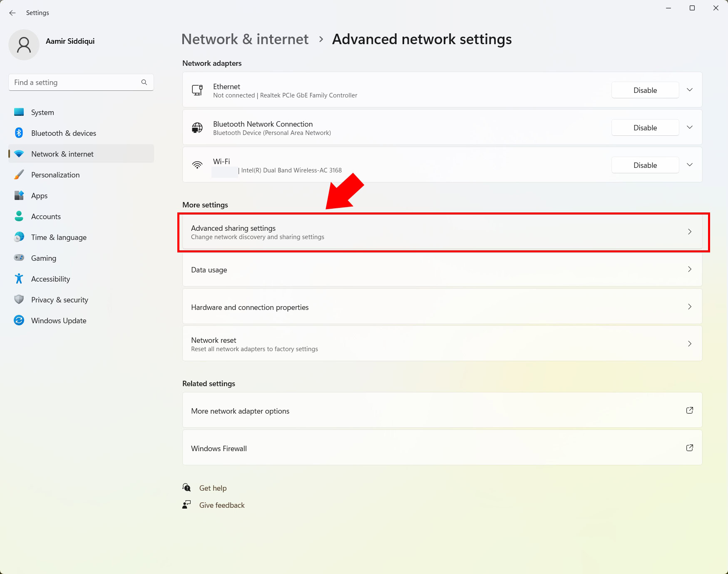Click the search magnifier icon

pyautogui.click(x=144, y=82)
